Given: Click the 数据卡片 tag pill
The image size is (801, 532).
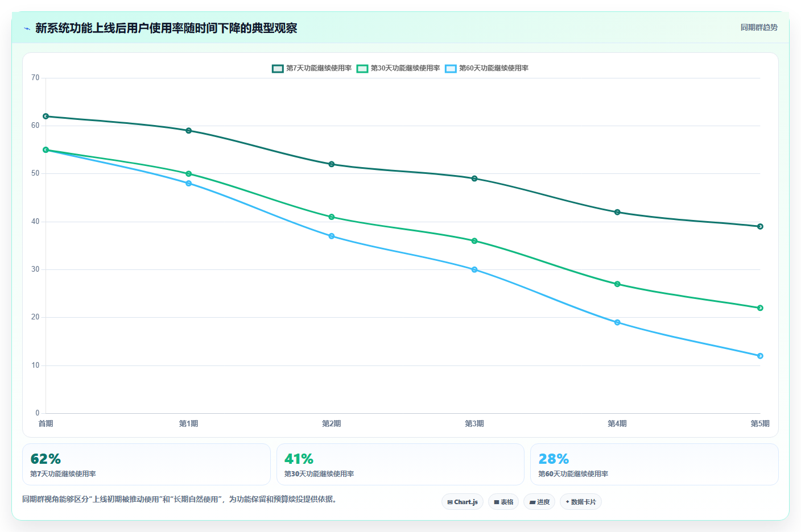Looking at the screenshot, I should pos(581,502).
